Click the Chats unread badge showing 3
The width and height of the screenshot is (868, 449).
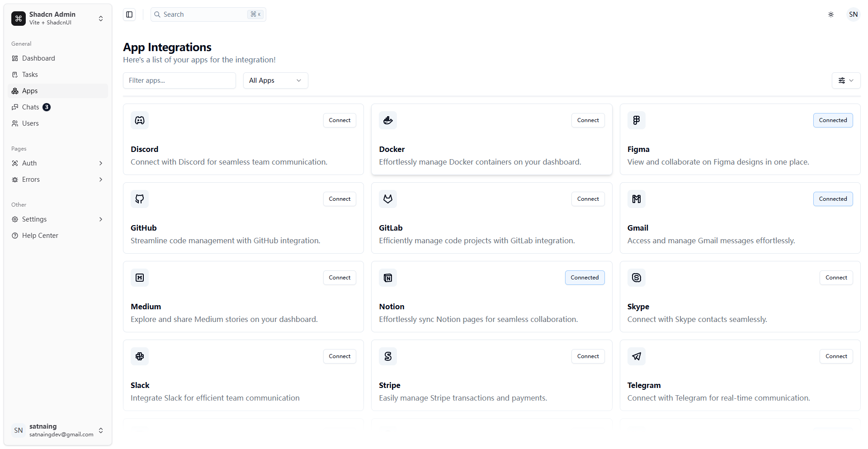pos(47,107)
